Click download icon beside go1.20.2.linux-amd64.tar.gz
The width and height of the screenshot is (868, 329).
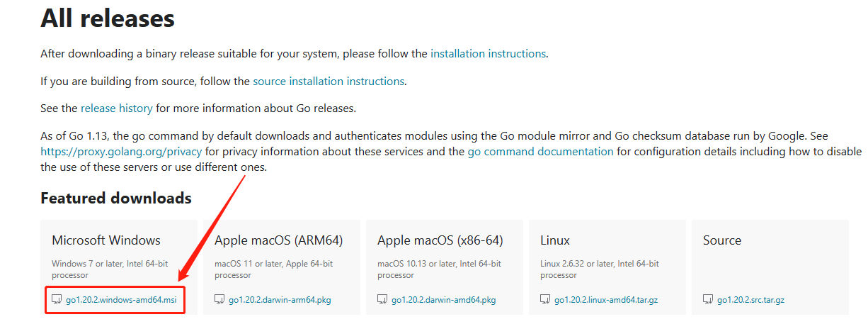tap(545, 300)
